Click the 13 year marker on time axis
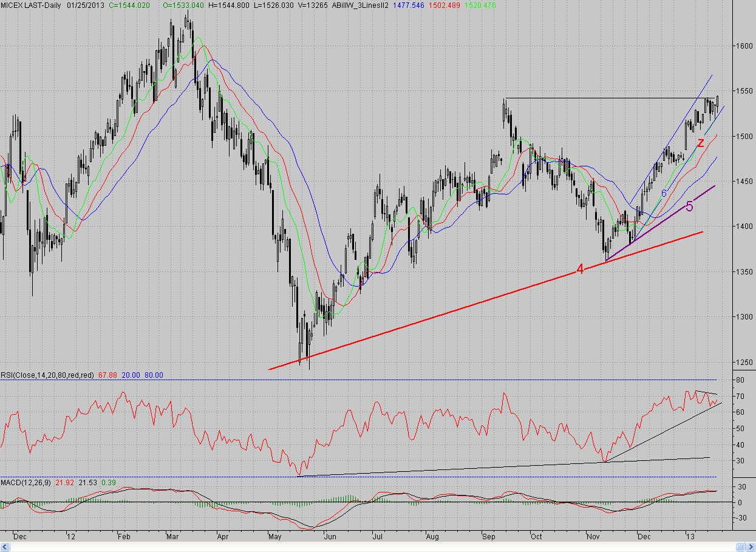The image size is (756, 552). pyautogui.click(x=690, y=537)
